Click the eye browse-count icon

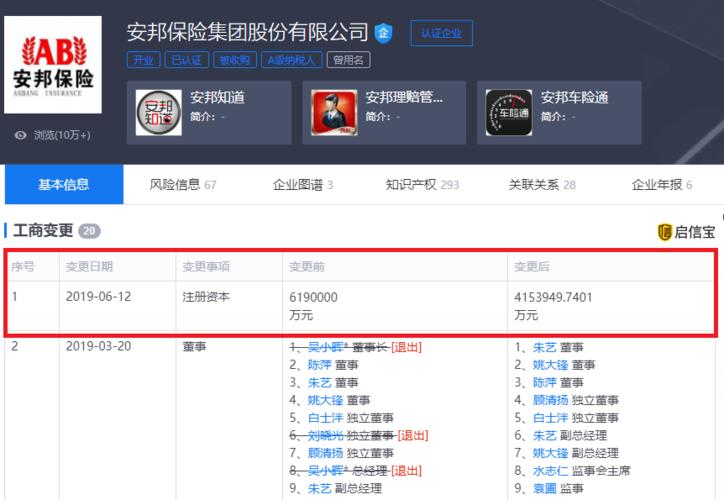tap(20, 135)
